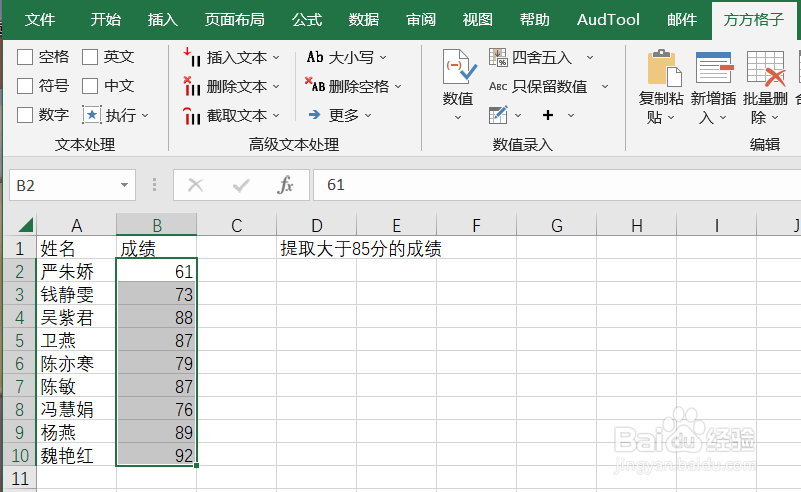This screenshot has height=492, width=801.
Task: Click the 成绩 header cell
Action: [x=156, y=248]
